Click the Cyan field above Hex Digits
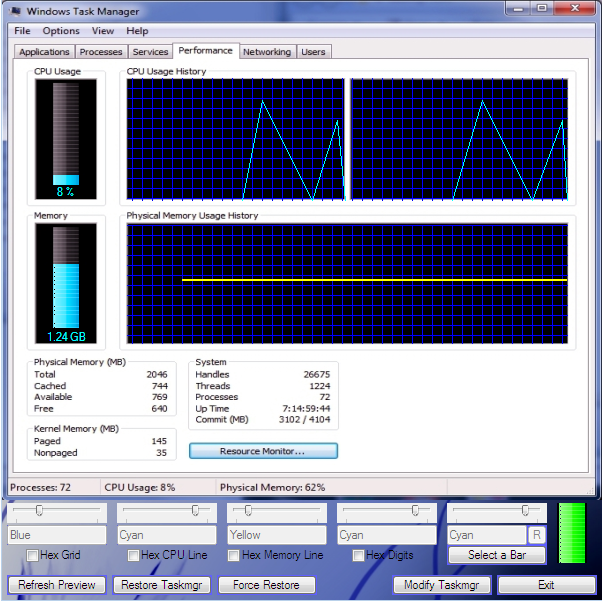 (x=387, y=535)
